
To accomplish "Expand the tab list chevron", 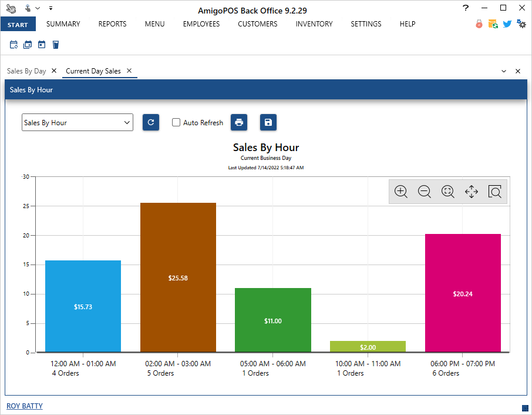I will click(504, 71).
